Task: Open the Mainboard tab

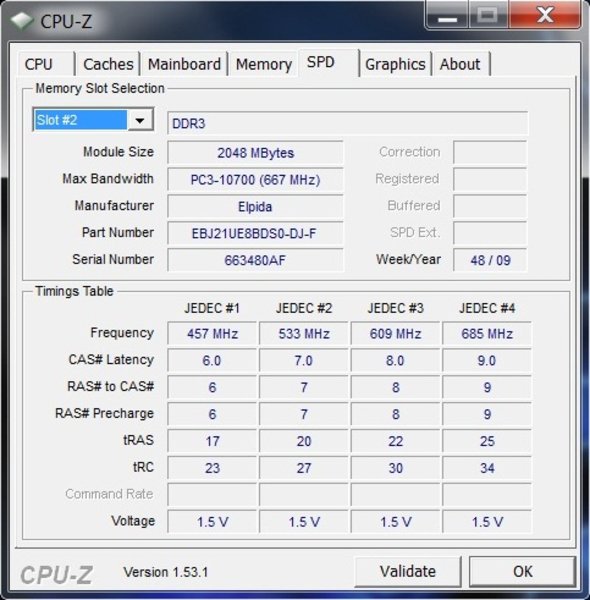Action: [184, 64]
